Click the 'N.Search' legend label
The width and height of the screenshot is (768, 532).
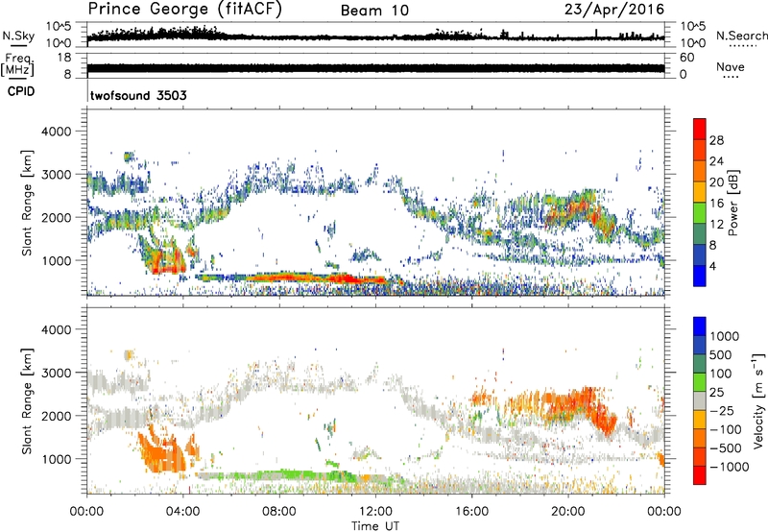coord(741,36)
